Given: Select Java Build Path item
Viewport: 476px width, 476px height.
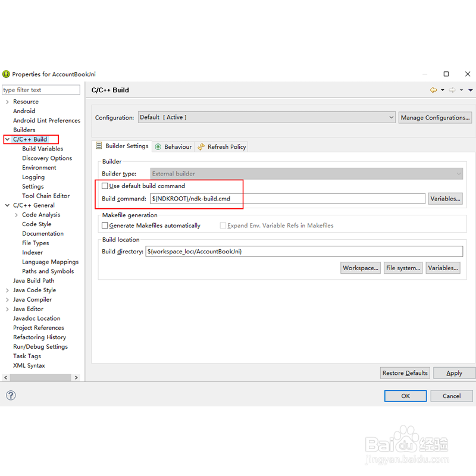Looking at the screenshot, I should click(33, 280).
